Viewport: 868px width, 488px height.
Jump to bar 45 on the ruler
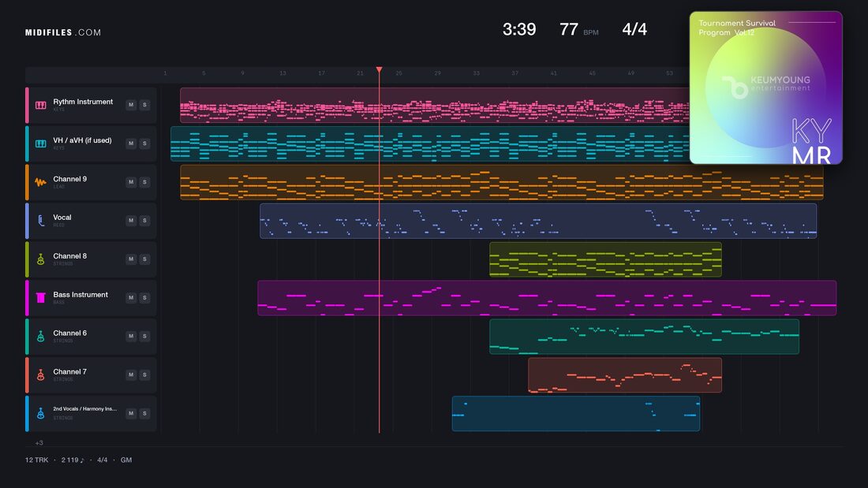click(x=593, y=73)
